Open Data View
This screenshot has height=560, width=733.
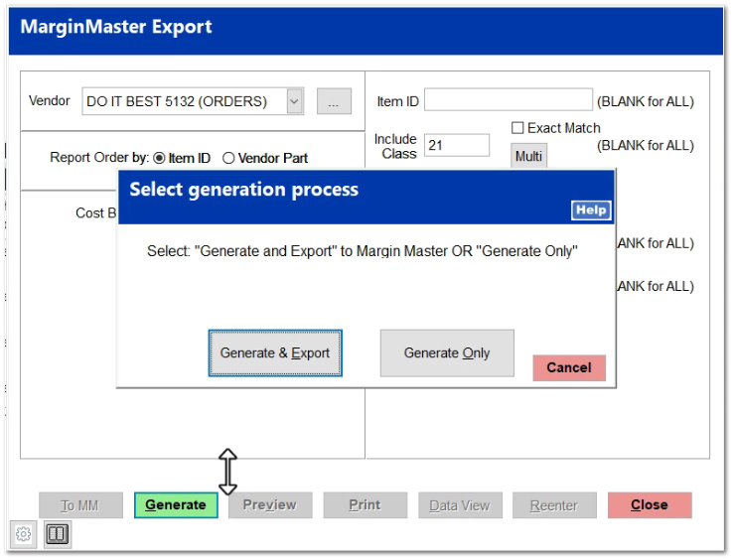coord(460,505)
